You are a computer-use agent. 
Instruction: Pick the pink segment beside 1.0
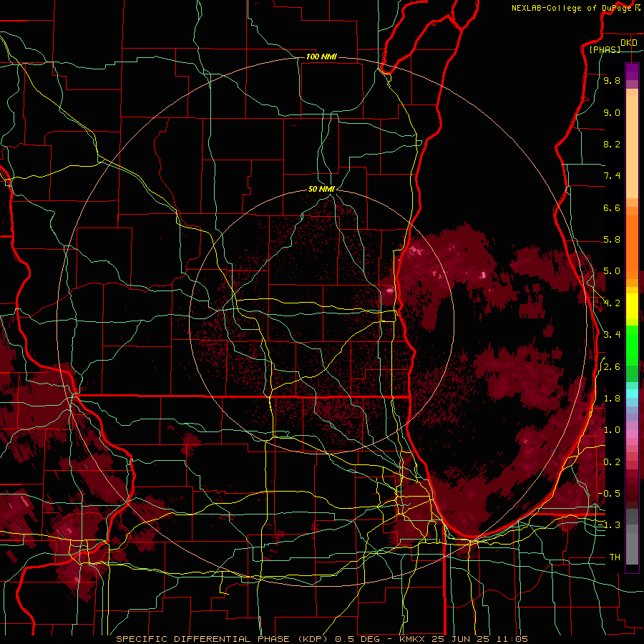(x=632, y=434)
